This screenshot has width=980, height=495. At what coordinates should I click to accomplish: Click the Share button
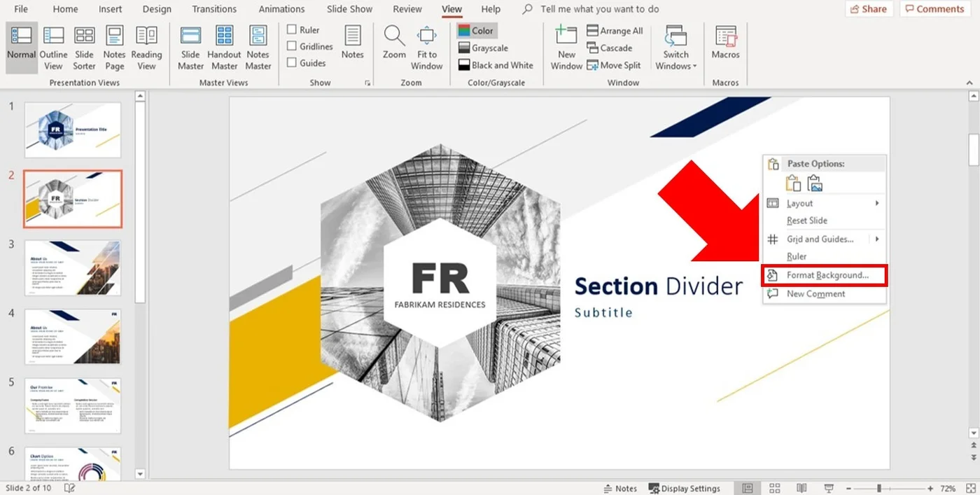pyautogui.click(x=869, y=9)
